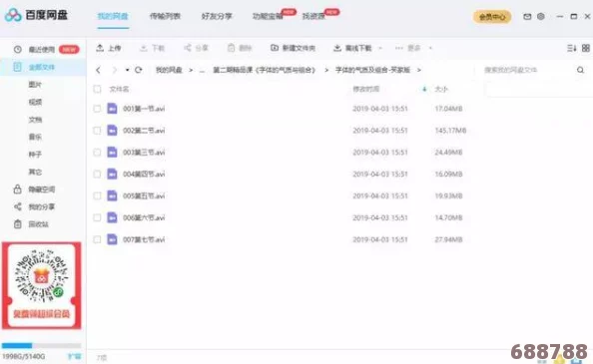Show 其它 category in sidebar
This screenshot has height=364, width=593.
tap(35, 172)
